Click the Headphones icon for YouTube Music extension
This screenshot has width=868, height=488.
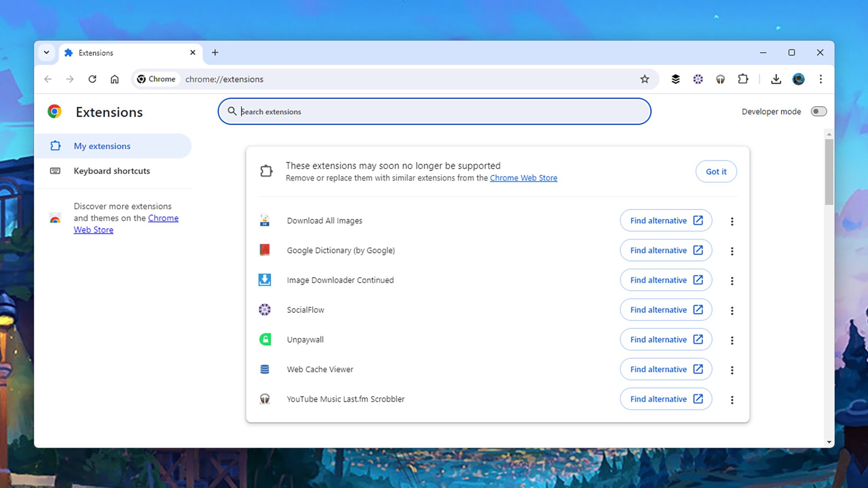[264, 399]
